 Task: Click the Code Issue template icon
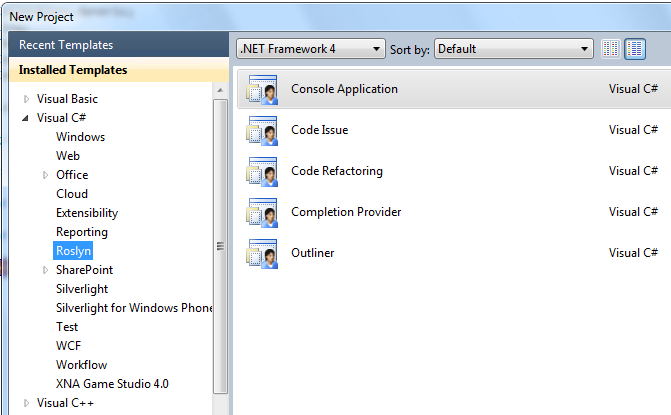point(262,130)
